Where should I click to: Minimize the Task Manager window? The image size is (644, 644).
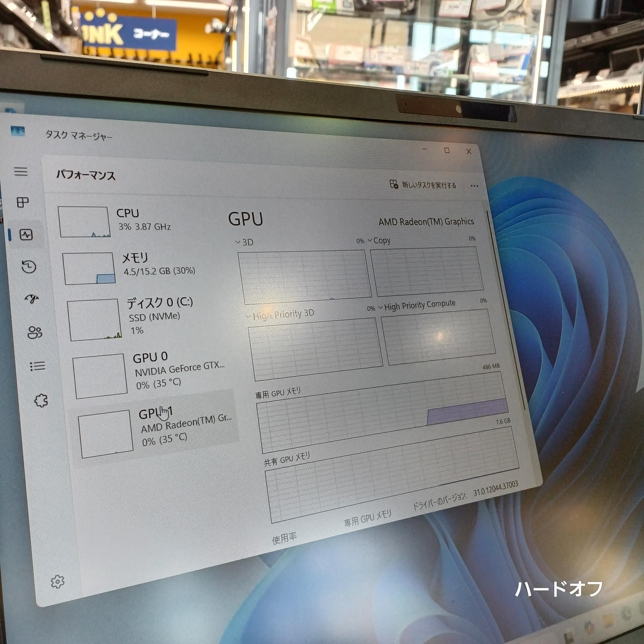[425, 149]
